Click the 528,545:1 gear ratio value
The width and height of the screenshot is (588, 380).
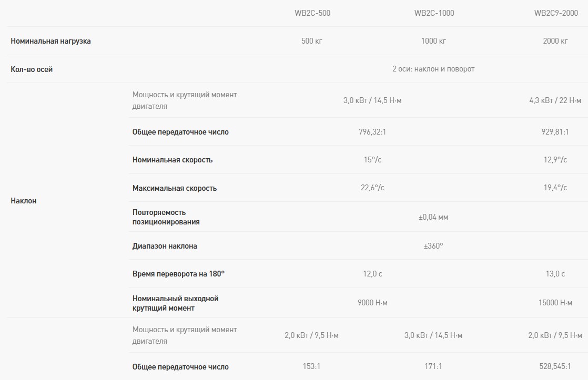pos(555,367)
